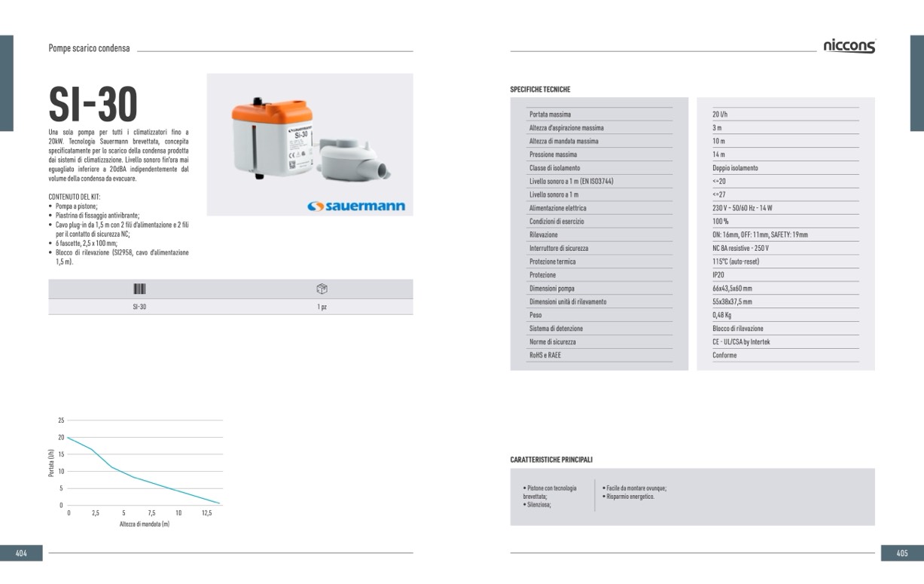Click the SI-30 code in table

pyautogui.click(x=139, y=307)
